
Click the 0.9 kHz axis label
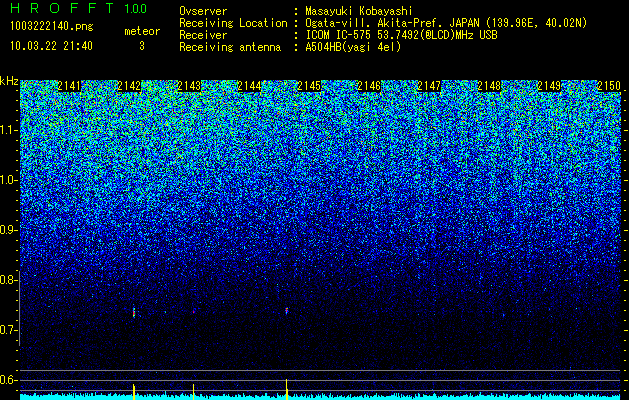[9, 230]
